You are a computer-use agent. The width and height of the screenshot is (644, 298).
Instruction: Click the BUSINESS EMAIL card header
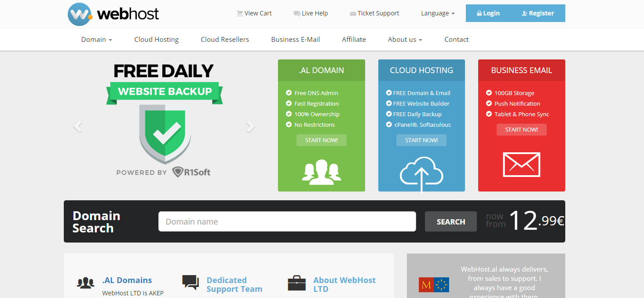pos(522,70)
